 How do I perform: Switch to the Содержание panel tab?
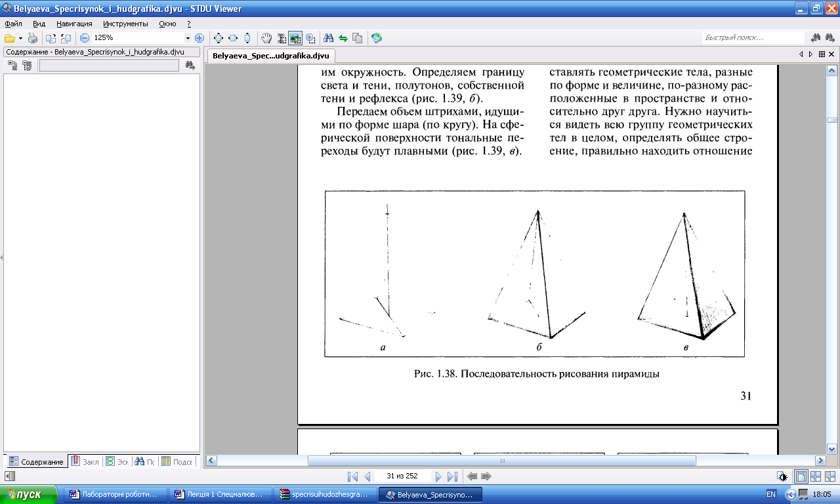pos(36,461)
